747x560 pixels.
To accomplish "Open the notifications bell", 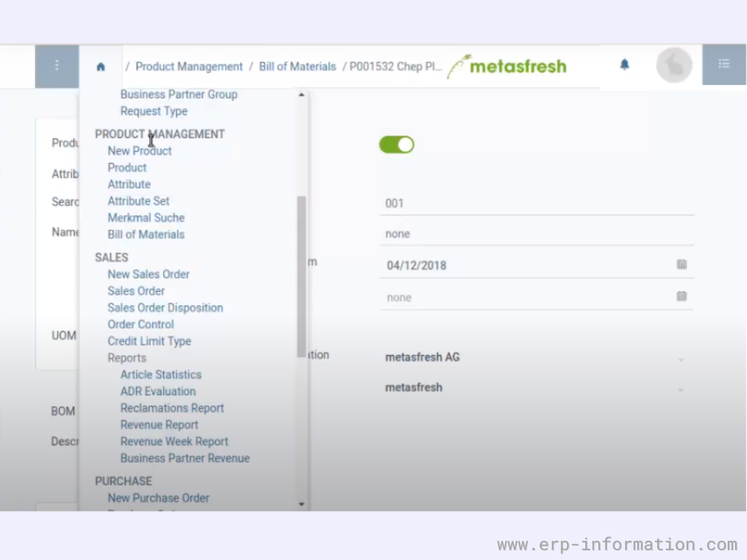I will point(624,65).
